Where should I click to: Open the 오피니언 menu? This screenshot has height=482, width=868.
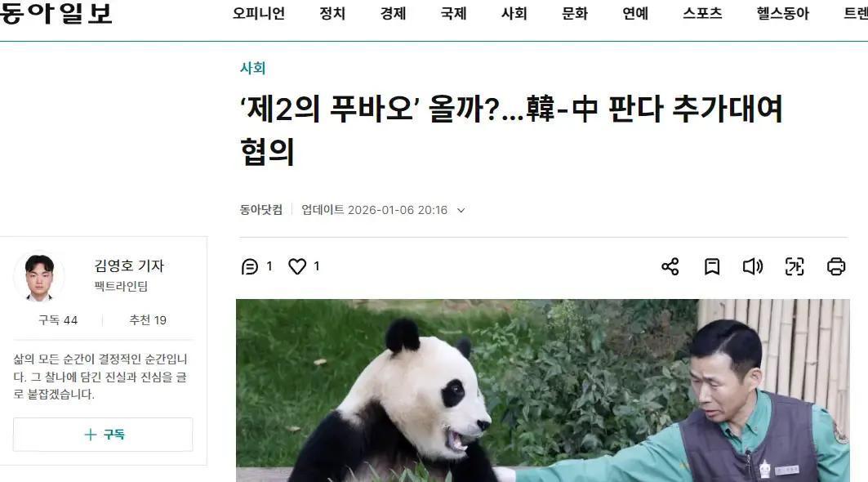(x=259, y=13)
